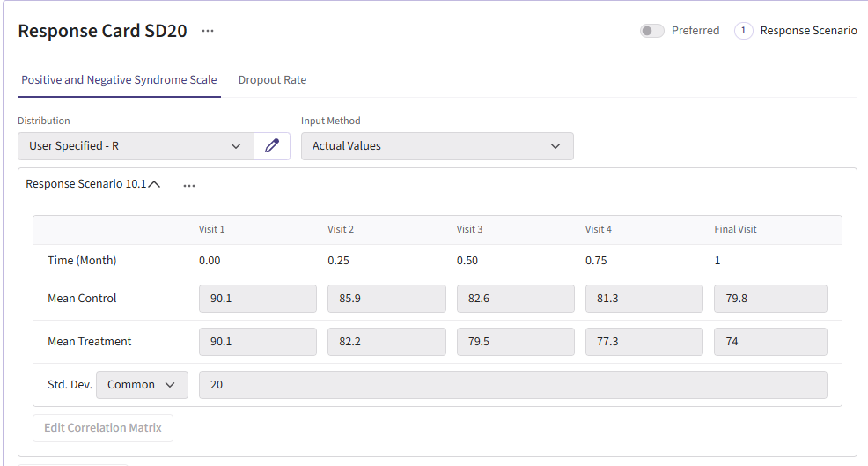
Task: Select the Positive and Negative Syndrome Scale tab
Action: [x=119, y=80]
